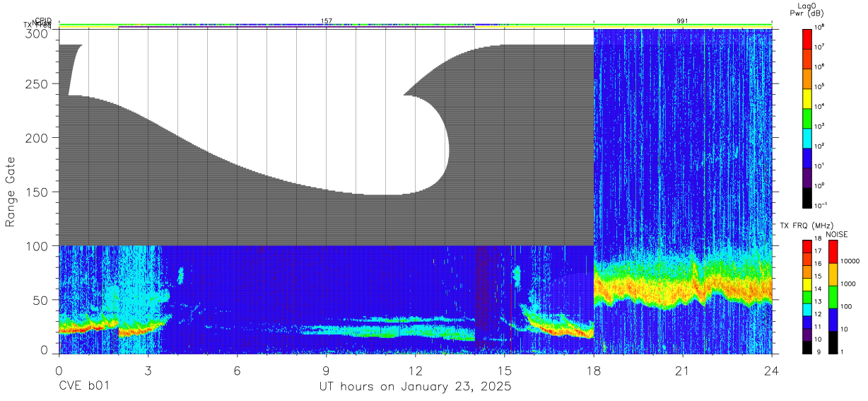Image resolution: width=868 pixels, height=401 pixels.
Task: Click the cyan segment of Lag0 power colorbar
Action: [x=807, y=137]
